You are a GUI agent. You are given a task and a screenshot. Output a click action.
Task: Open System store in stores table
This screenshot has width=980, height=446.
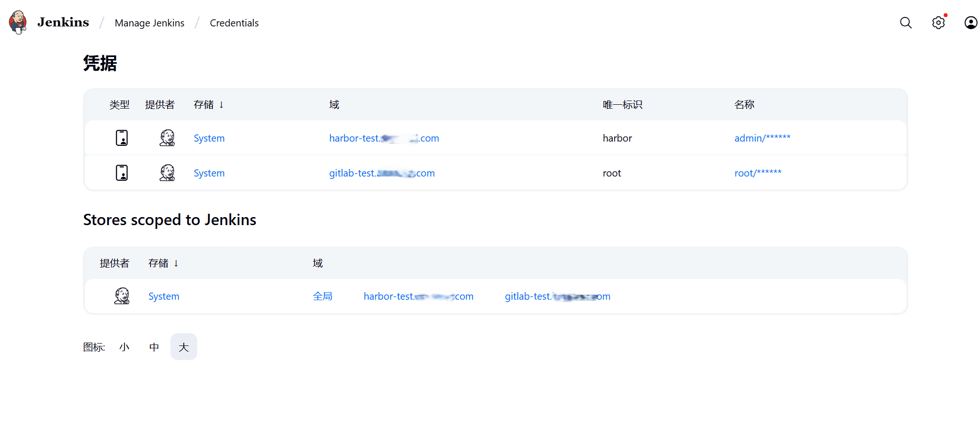pos(164,296)
